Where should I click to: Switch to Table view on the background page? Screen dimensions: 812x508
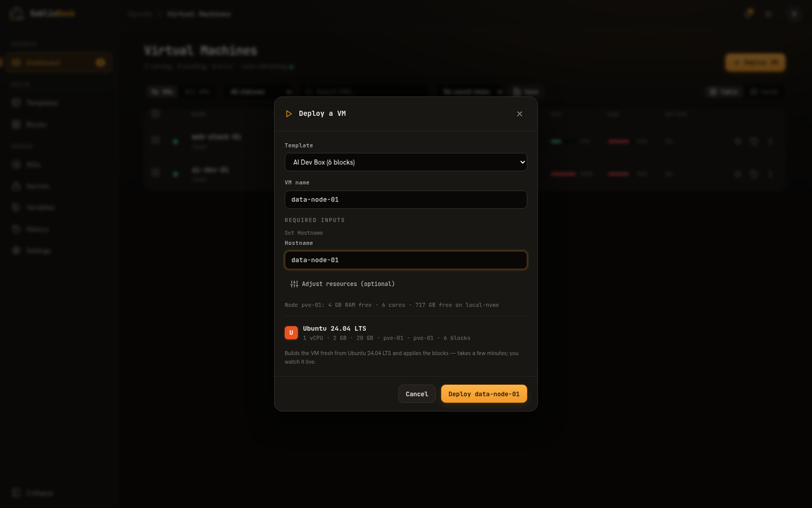724,91
